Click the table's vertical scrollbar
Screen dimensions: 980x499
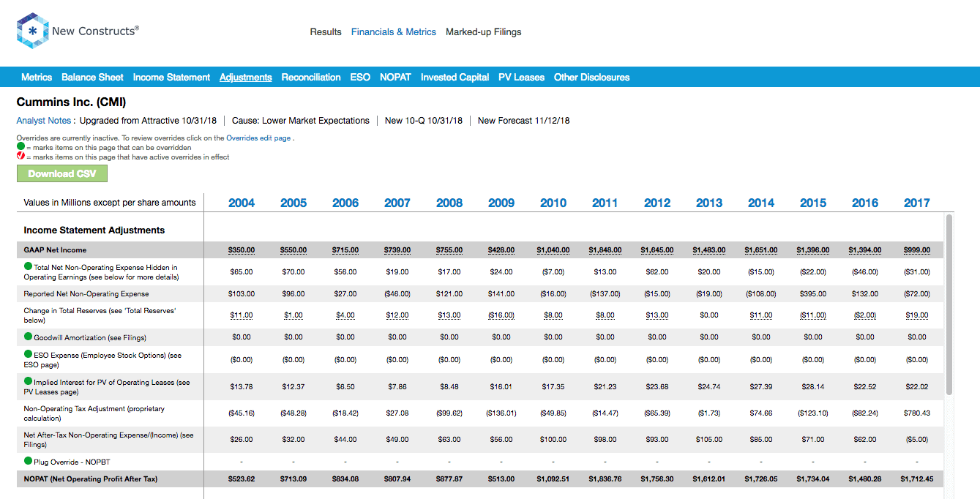tap(949, 304)
